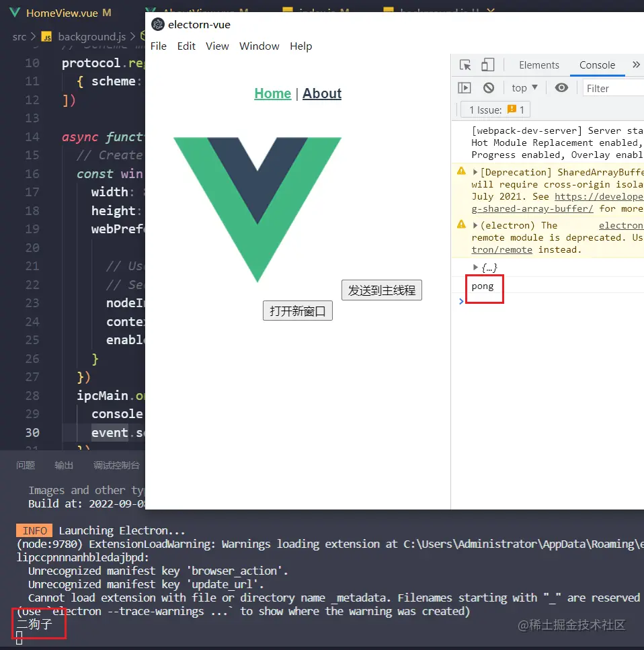Image resolution: width=644 pixels, height=650 pixels.
Task: Click the event text on line 30
Action: tap(110, 432)
